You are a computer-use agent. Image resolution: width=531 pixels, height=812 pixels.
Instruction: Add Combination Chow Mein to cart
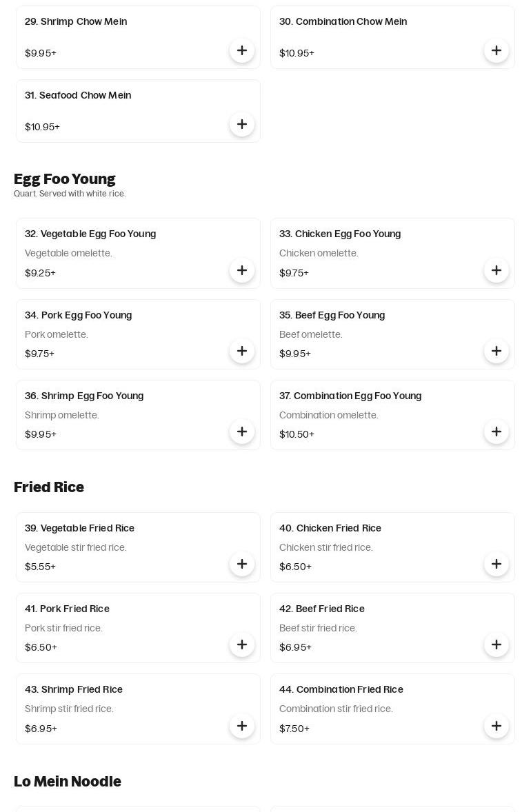click(497, 50)
